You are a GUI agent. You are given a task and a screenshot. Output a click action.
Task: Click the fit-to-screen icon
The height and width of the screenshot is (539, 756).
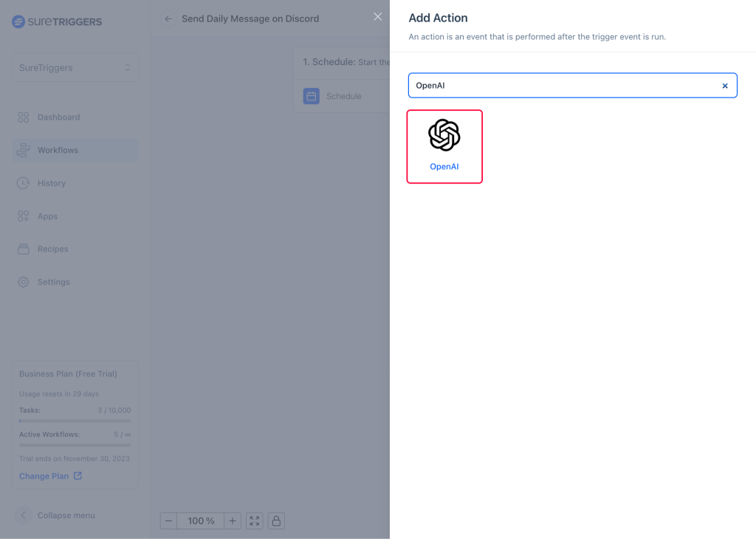click(x=255, y=521)
